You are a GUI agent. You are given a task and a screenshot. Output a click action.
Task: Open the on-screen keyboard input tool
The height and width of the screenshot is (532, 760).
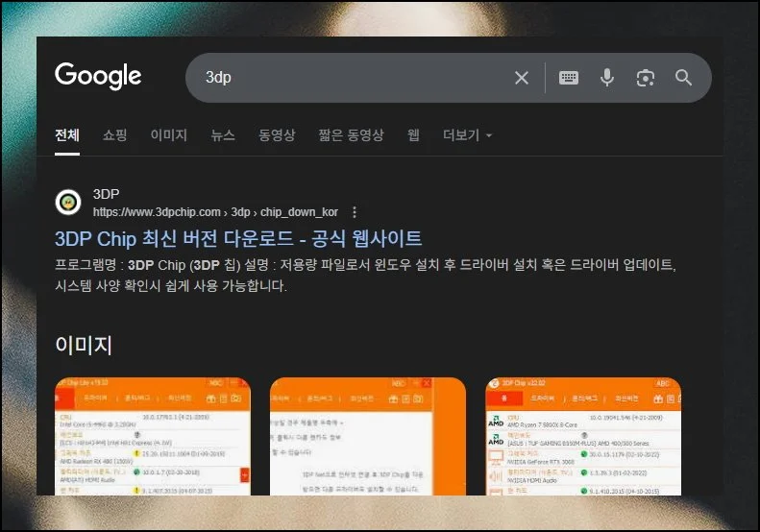[x=569, y=78]
